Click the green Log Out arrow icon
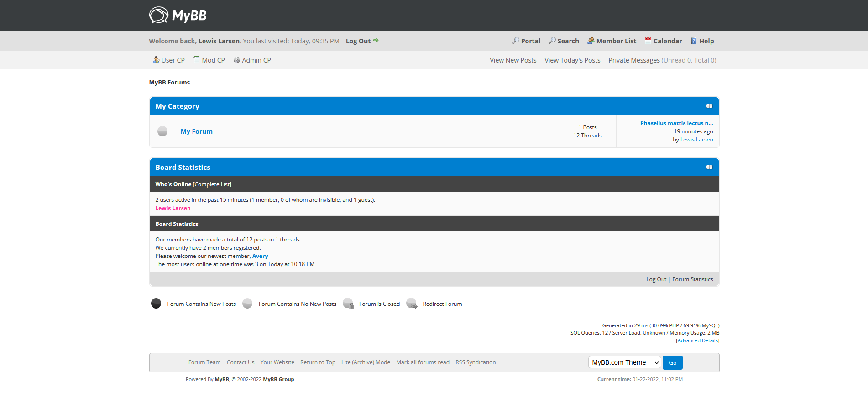 coord(376,41)
